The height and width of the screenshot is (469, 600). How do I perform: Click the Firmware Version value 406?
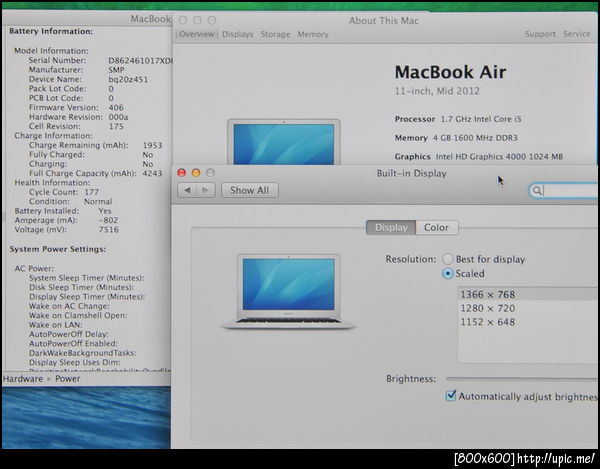click(116, 107)
